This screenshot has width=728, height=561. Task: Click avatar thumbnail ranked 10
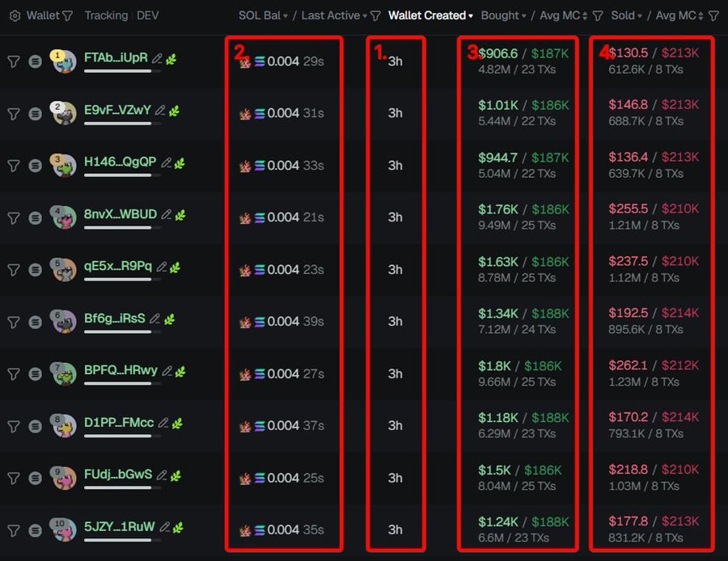click(x=64, y=530)
